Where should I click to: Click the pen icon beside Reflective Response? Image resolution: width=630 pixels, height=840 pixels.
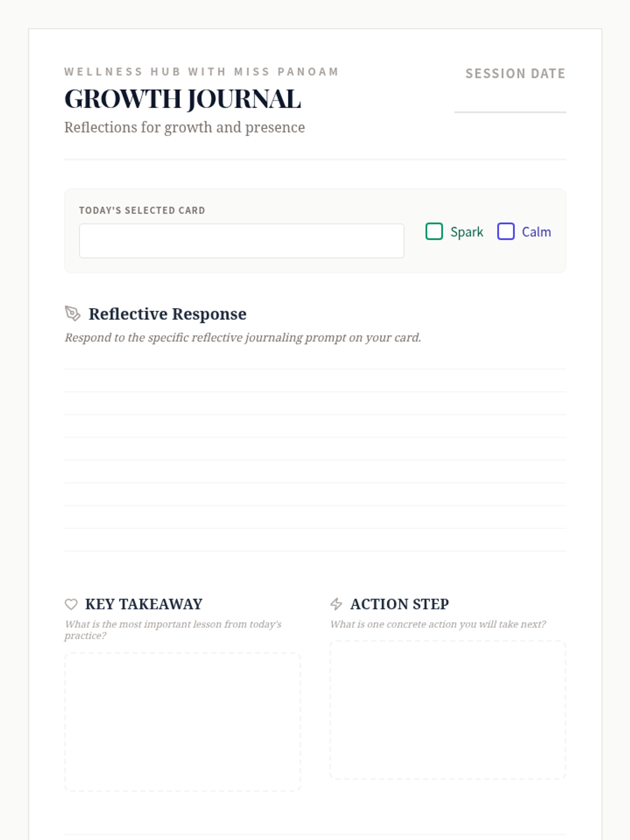(72, 313)
